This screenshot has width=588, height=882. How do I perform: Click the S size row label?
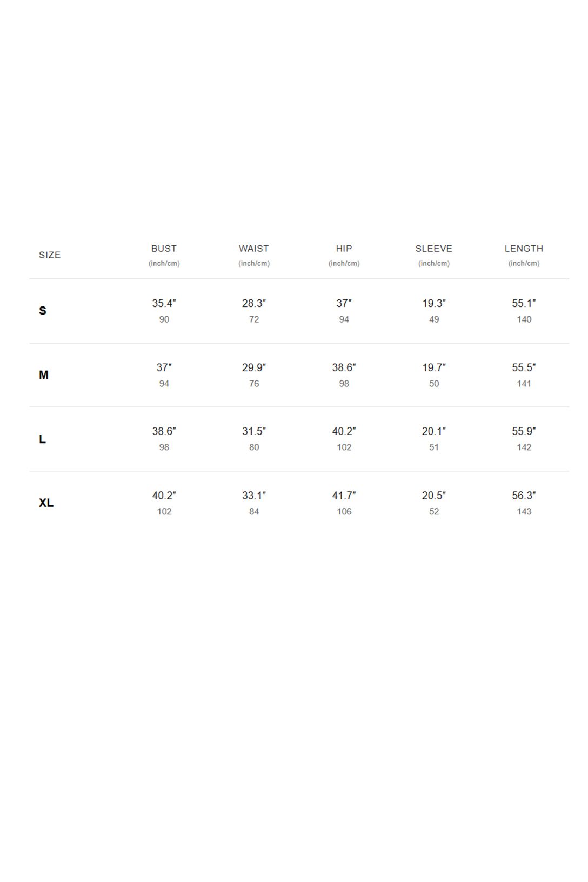coord(43,311)
